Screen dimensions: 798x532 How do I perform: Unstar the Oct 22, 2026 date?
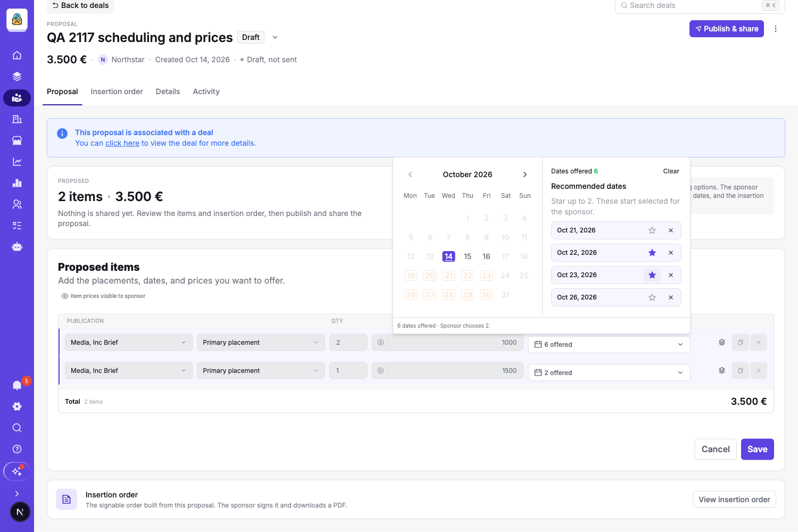[652, 253]
